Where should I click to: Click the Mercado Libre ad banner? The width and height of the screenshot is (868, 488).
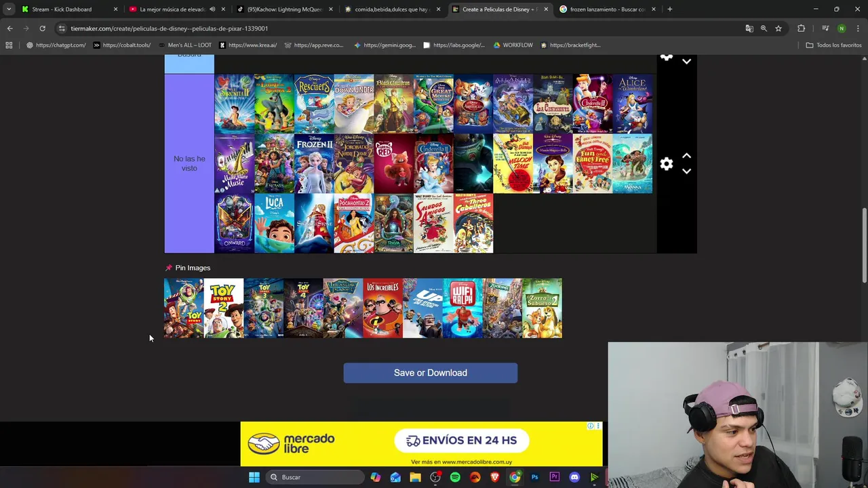(x=421, y=444)
